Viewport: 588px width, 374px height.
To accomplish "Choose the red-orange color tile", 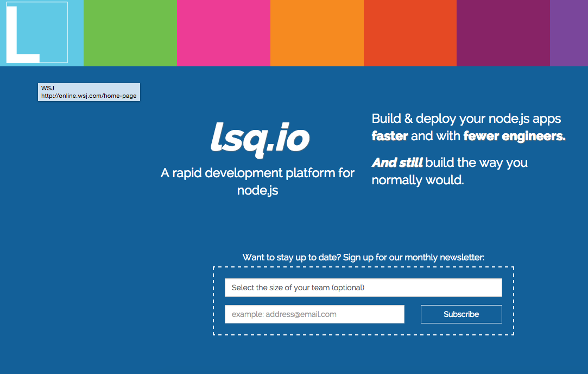I will (410, 33).
